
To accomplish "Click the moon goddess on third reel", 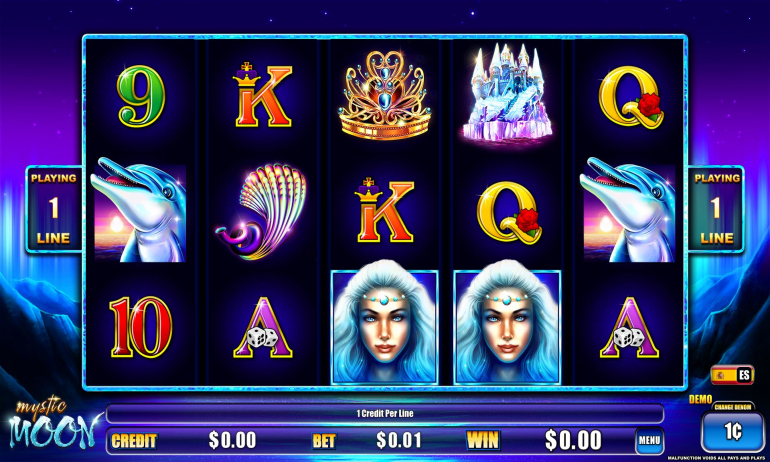I will [x=385, y=326].
